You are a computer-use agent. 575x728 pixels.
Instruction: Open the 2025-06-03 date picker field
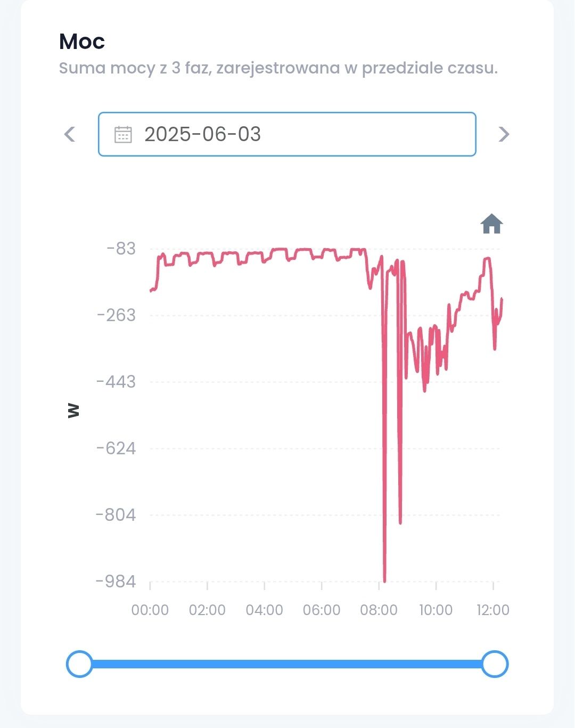287,134
